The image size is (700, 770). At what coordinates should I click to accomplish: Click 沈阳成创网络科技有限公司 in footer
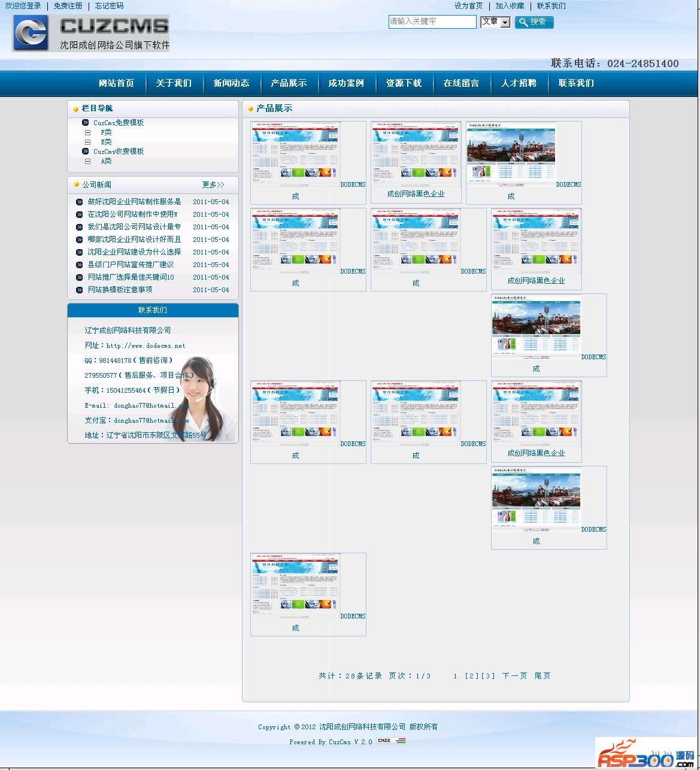(x=362, y=727)
